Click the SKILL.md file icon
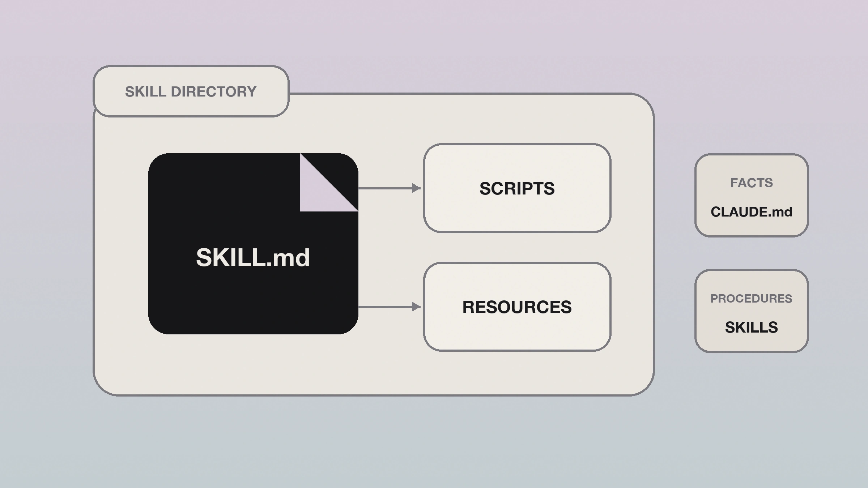This screenshot has height=488, width=868. point(253,244)
